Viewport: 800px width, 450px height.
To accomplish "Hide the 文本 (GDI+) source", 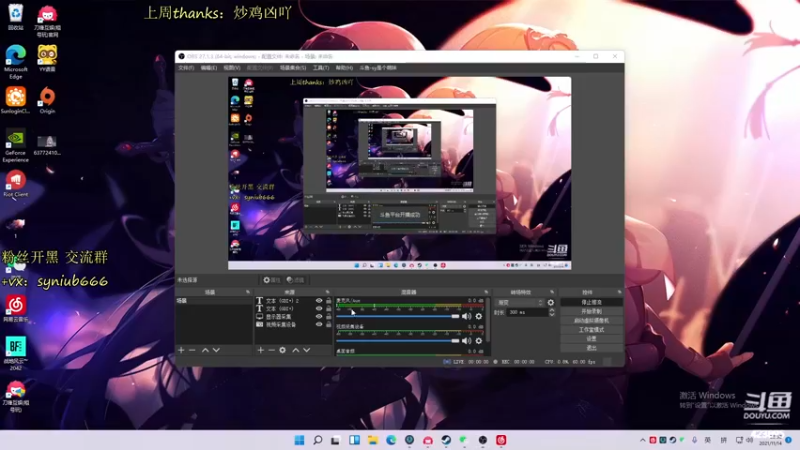I will tap(319, 309).
